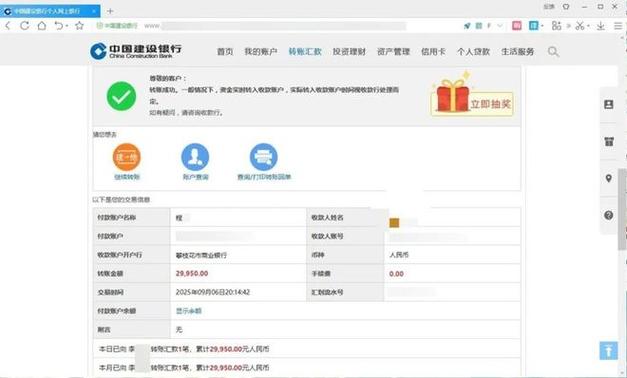Open the 资产管理 menu

point(393,52)
